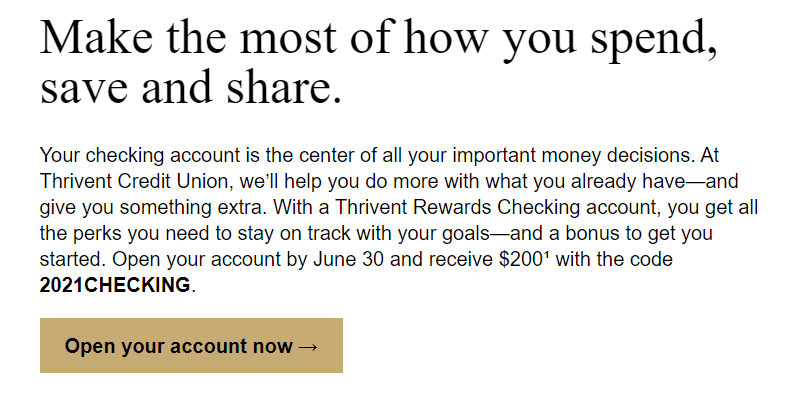
Task: Click the headline line 'save and share.'
Action: pyautogui.click(x=191, y=88)
